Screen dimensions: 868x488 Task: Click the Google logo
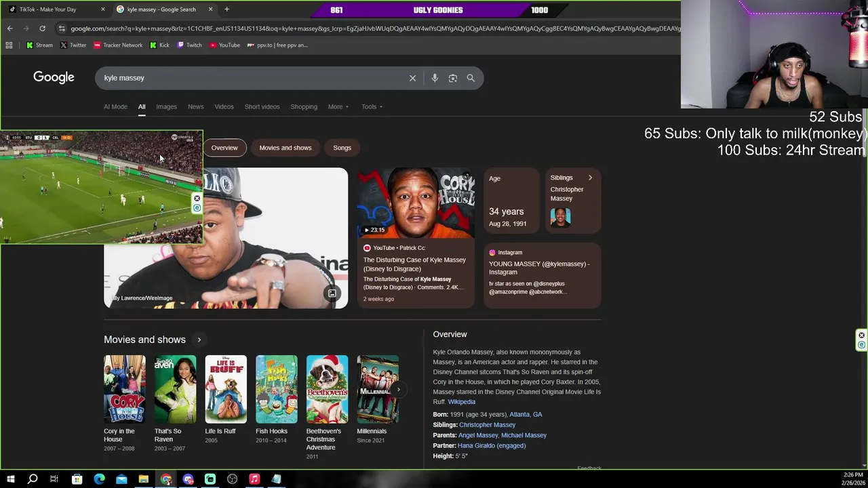pos(54,77)
